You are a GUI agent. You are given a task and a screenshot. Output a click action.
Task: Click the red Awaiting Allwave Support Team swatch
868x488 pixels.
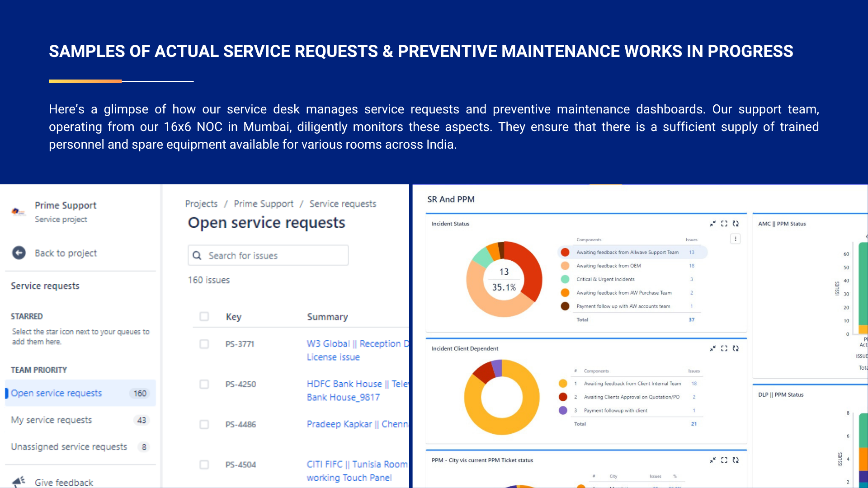coord(565,252)
